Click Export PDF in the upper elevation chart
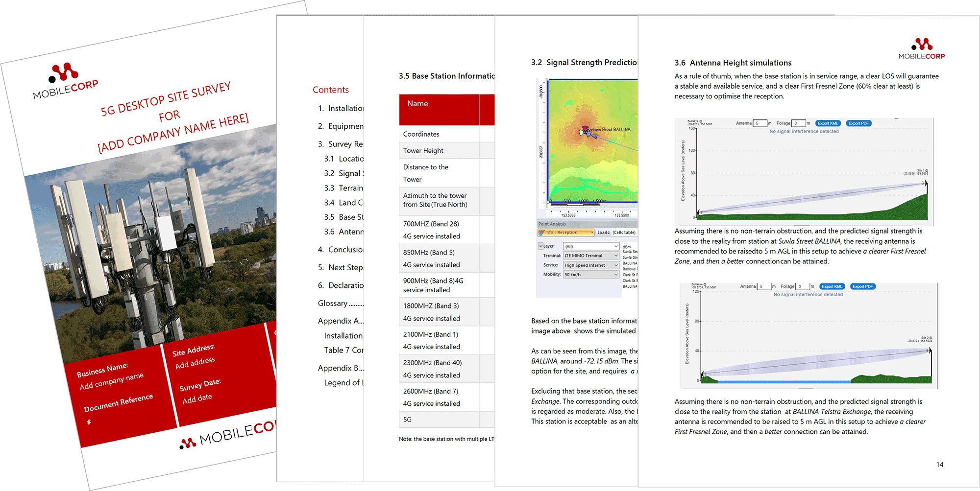The height and width of the screenshot is (491, 980). 858,123
